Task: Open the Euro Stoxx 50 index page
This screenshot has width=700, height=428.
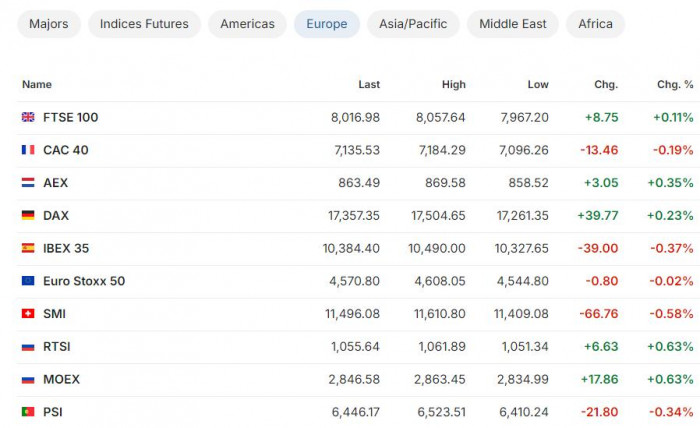Action: (84, 281)
